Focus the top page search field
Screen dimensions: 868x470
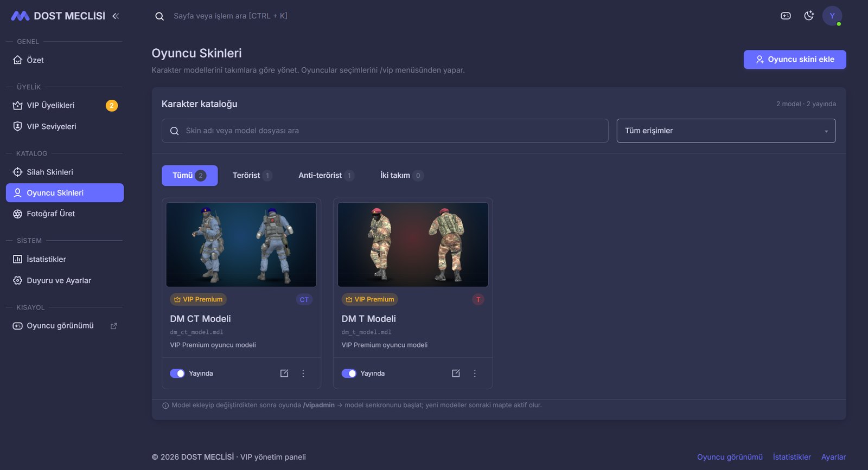[231, 16]
